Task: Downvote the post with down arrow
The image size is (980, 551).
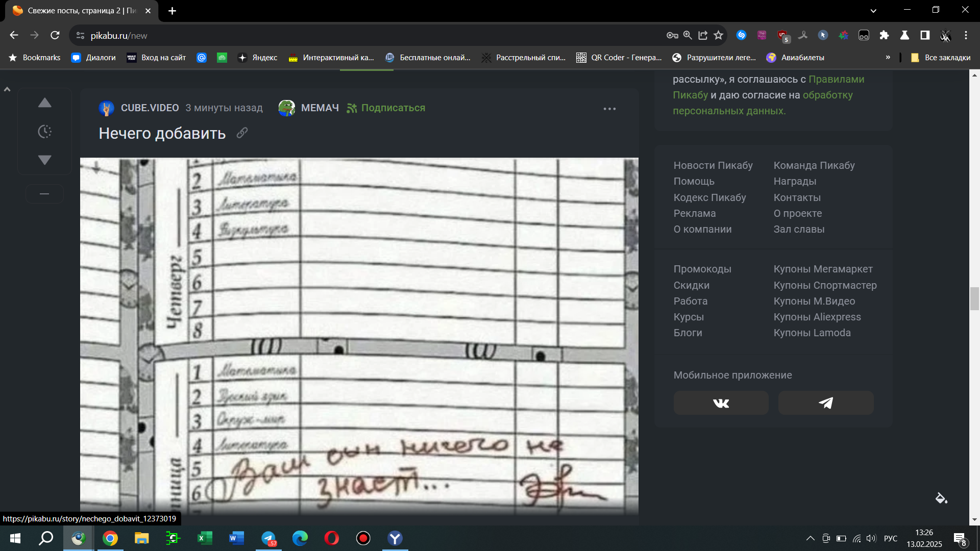Action: [x=45, y=160]
